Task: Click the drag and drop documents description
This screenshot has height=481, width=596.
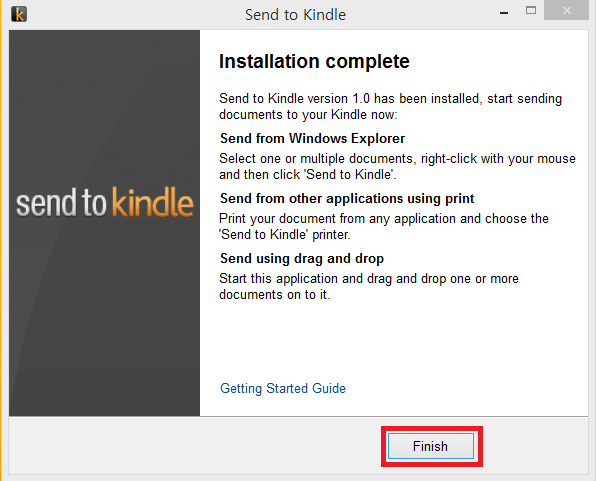Action: pyautogui.click(x=369, y=286)
